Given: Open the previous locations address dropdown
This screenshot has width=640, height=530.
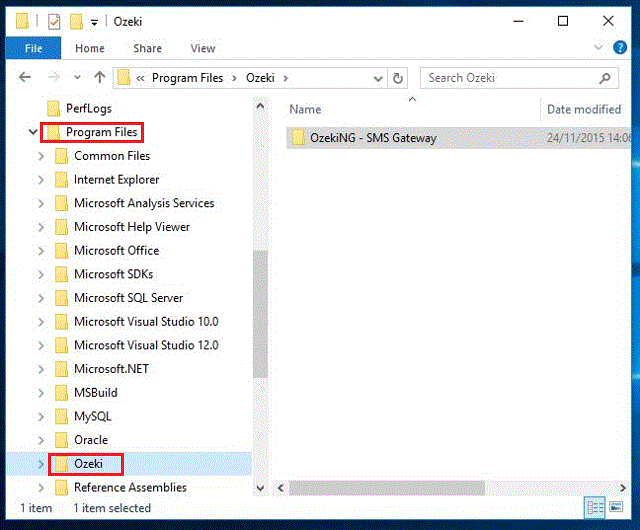Looking at the screenshot, I should (x=378, y=78).
